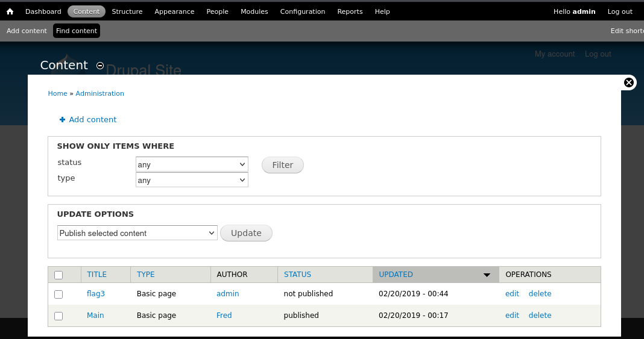Click edit for the flag3 row
Image resolution: width=644 pixels, height=339 pixels.
point(512,294)
